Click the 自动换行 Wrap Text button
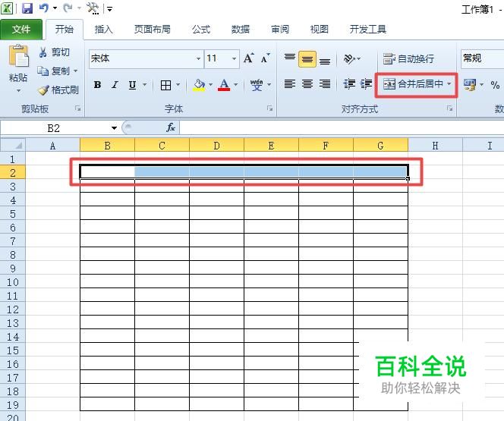 pos(408,58)
